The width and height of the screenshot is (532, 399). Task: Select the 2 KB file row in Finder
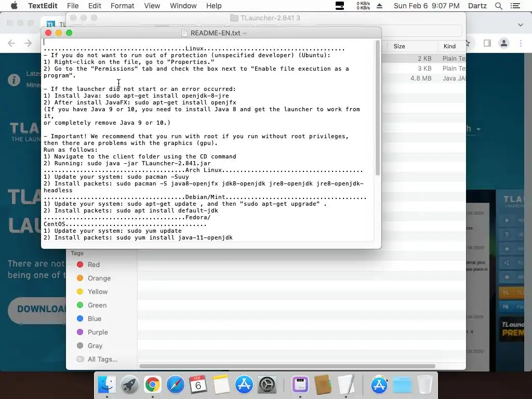(423, 58)
